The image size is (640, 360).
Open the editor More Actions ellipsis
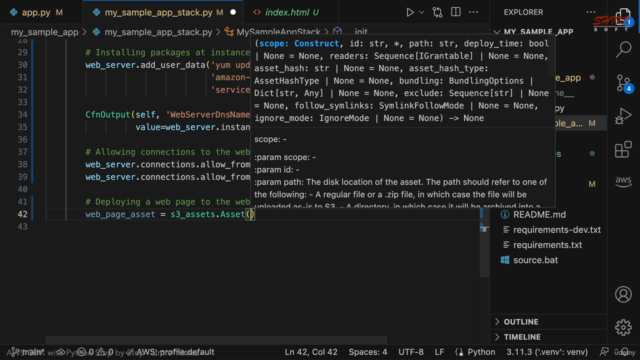pos(473,12)
